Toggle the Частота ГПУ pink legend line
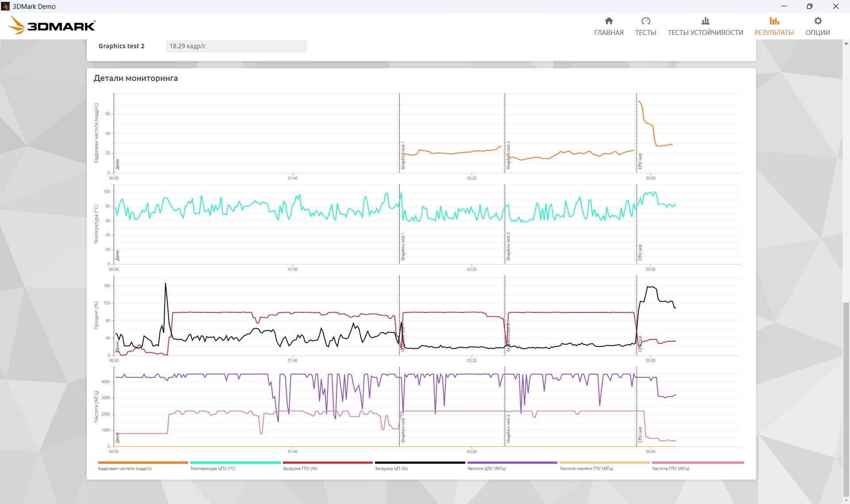Image resolution: width=850 pixels, height=504 pixels. point(698,463)
